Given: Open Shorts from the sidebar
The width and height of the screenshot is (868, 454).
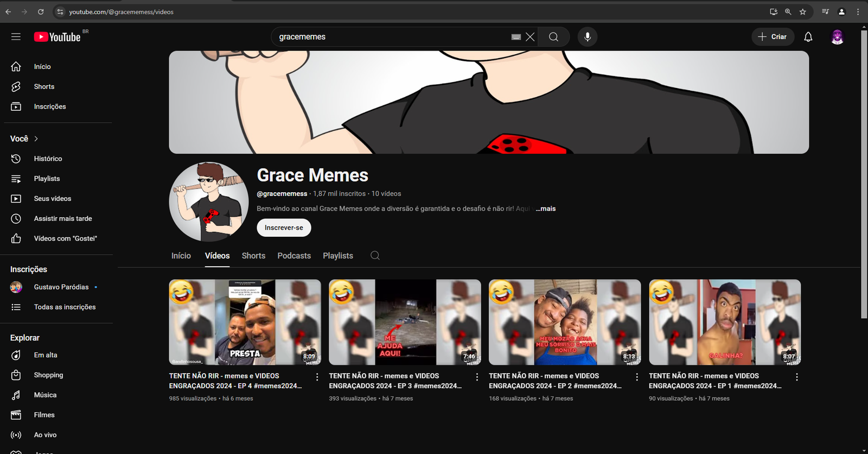Looking at the screenshot, I should tap(44, 86).
